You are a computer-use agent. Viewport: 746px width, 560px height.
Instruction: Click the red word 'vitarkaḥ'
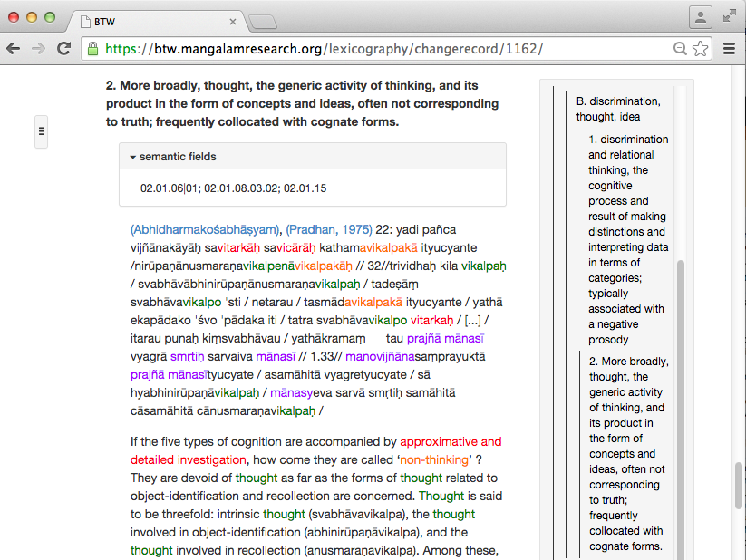[x=432, y=320]
